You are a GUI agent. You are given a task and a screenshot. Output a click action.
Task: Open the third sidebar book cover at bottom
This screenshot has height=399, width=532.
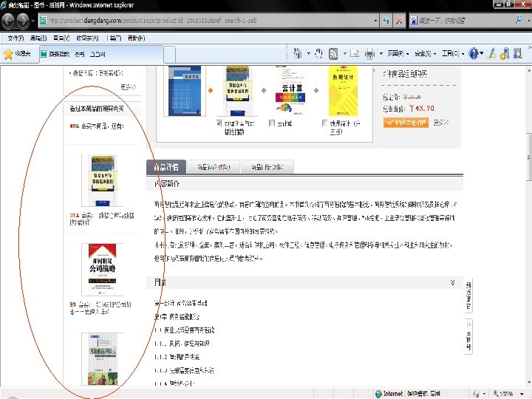(102, 359)
